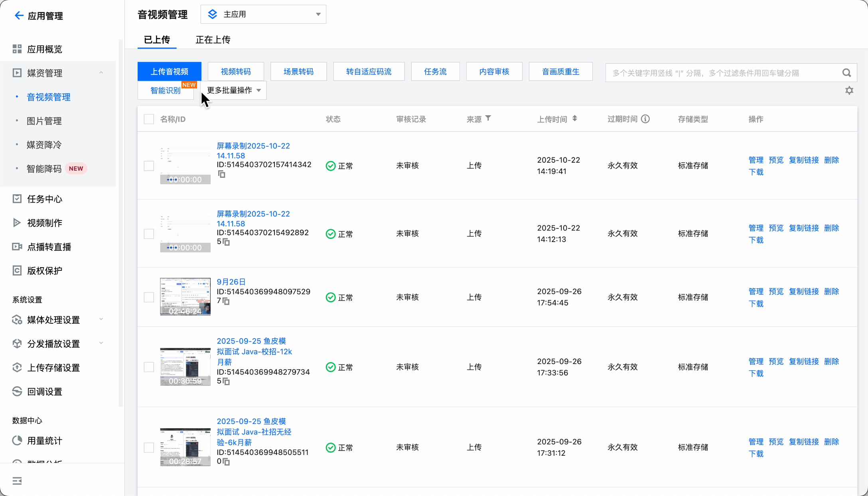Screen dimensions: 868x496
Task: Check the checkbox for the 9月26日 row
Action: (x=149, y=297)
